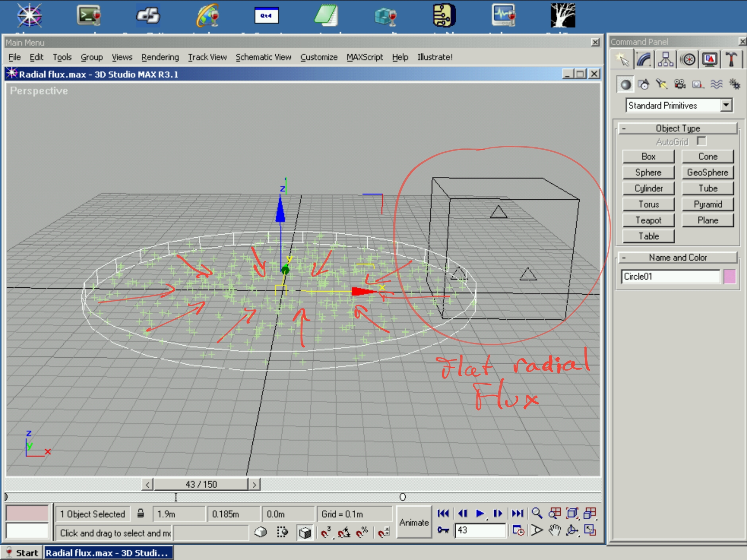Image resolution: width=747 pixels, height=560 pixels.
Task: Click the Teapot primitive button
Action: click(648, 220)
